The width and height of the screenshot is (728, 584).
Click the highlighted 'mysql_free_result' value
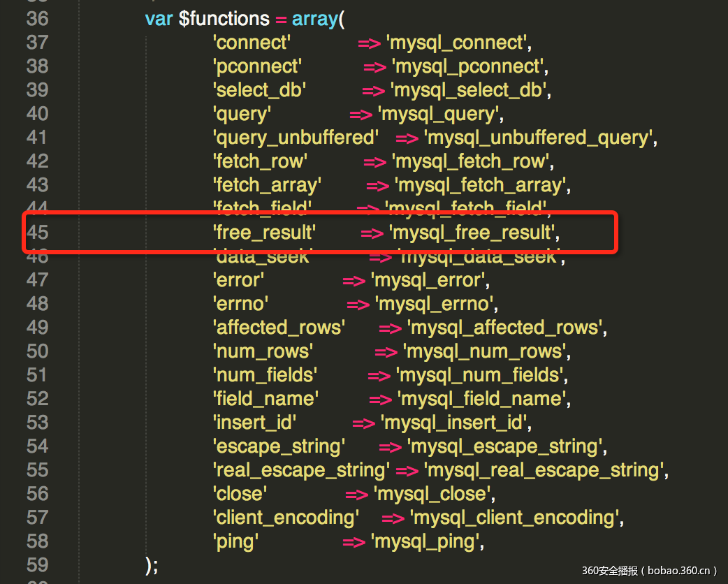[473, 233]
